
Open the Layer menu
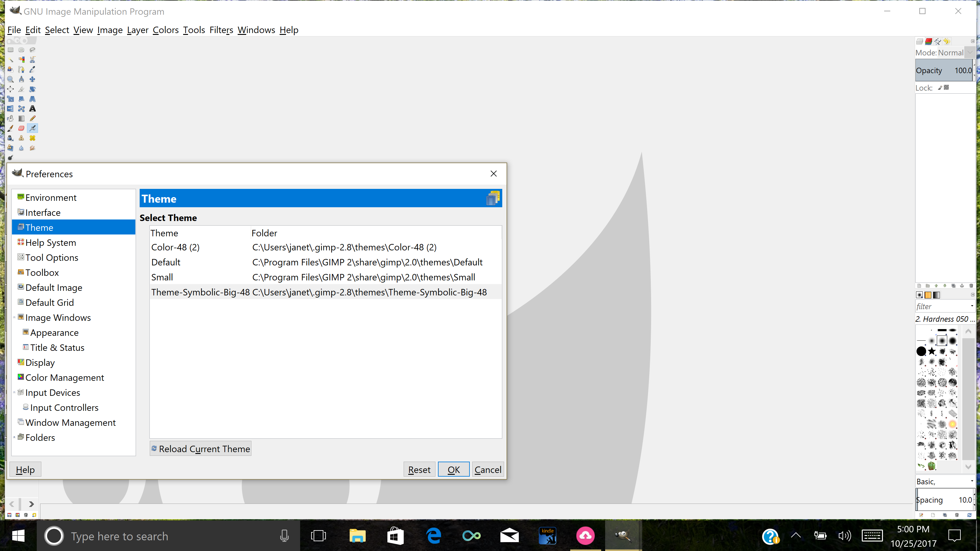(137, 30)
